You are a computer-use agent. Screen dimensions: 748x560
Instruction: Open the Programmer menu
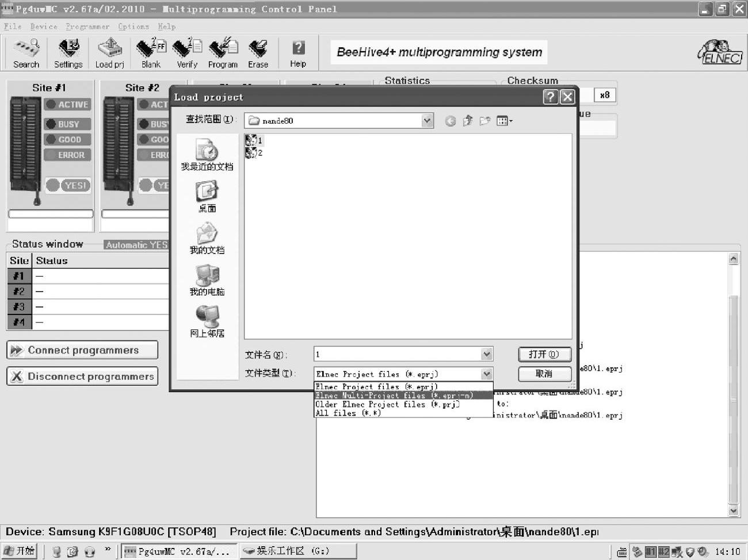click(87, 26)
